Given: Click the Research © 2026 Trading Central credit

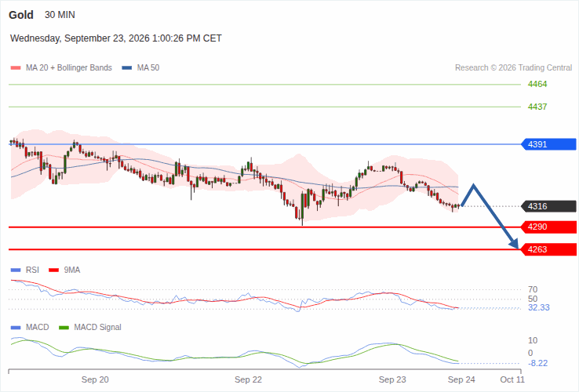Looking at the screenshot, I should [513, 68].
